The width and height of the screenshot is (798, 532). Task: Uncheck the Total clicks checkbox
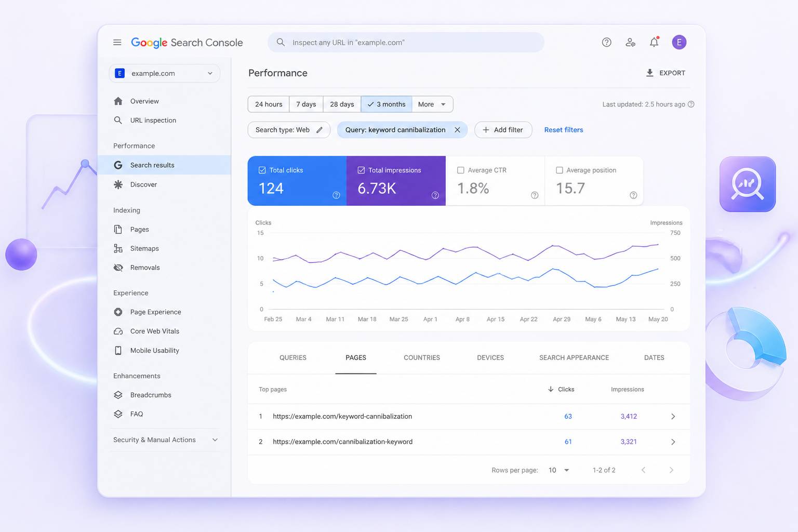(x=262, y=170)
